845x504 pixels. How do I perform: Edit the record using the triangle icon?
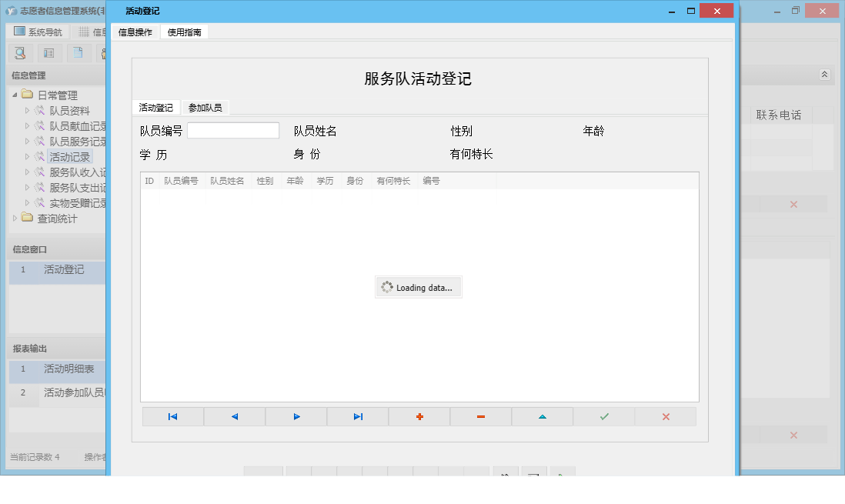(542, 416)
